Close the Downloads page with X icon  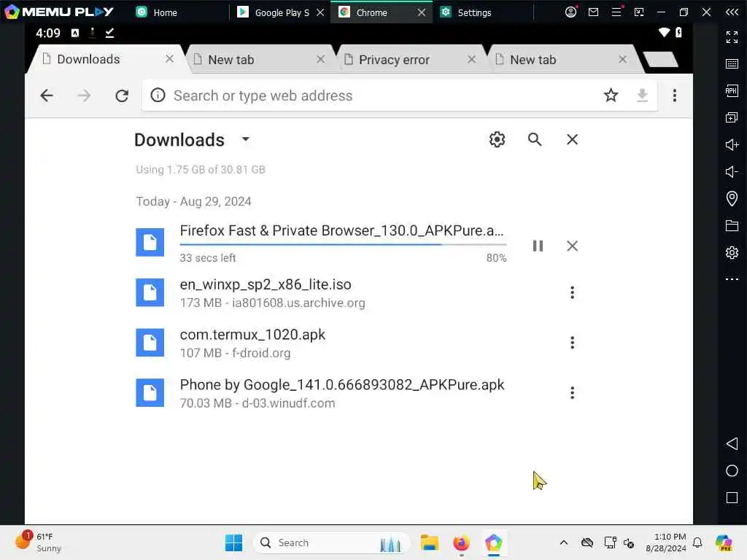point(572,139)
